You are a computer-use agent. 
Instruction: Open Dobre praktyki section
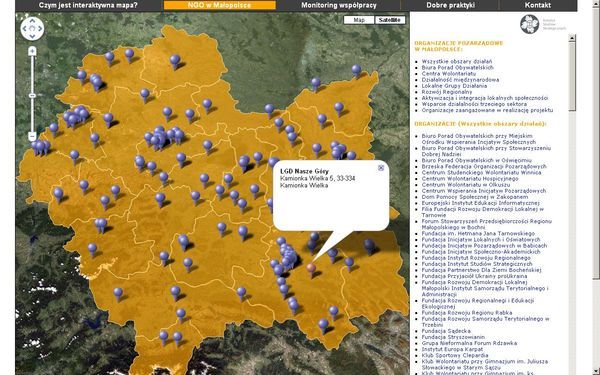tap(450, 5)
